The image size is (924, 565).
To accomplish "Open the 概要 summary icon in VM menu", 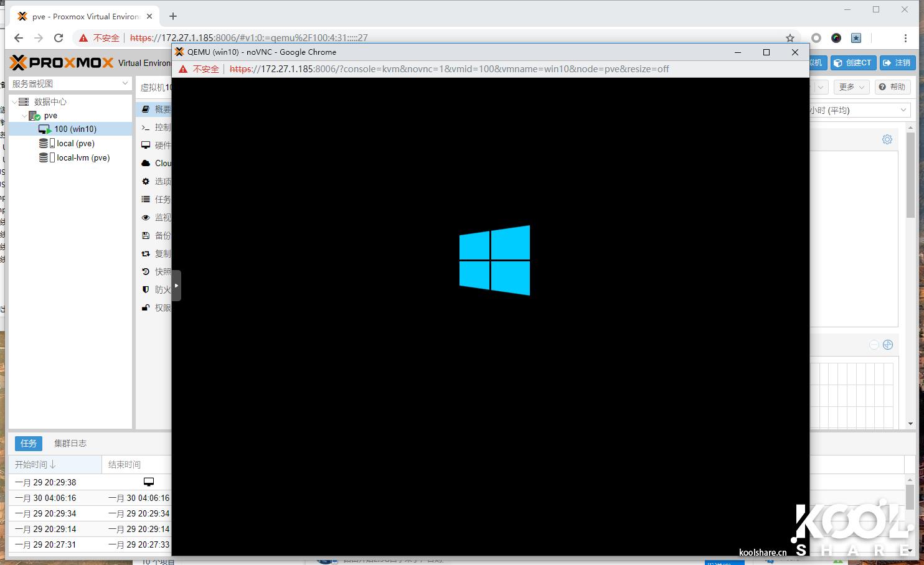I will (x=146, y=109).
